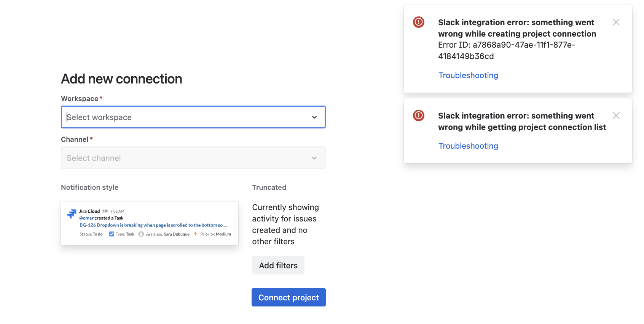The height and width of the screenshot is (324, 644).
Task: Open the Select channel dropdown
Action: (x=193, y=158)
